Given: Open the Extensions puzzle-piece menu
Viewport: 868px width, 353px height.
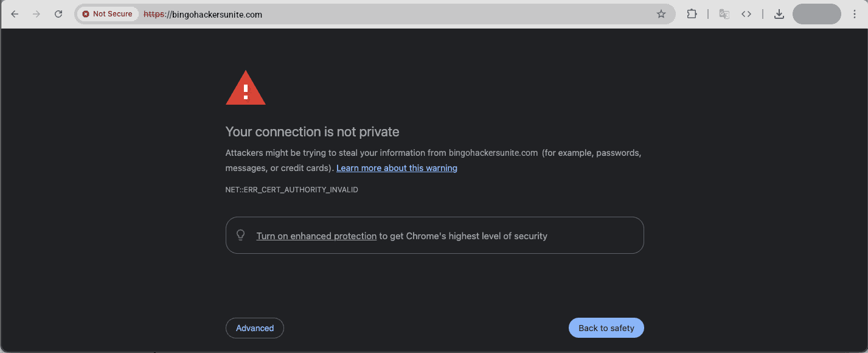Looking at the screenshot, I should coord(692,14).
